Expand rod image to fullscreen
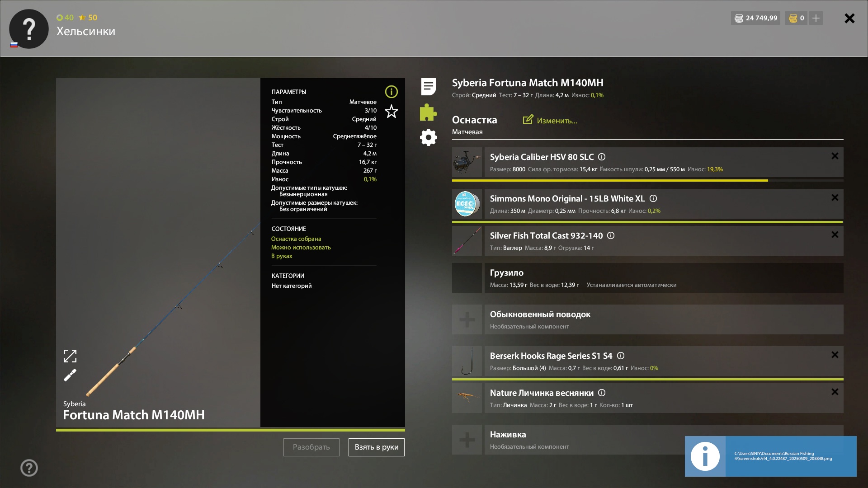Viewport: 868px width, 488px height. 70,356
